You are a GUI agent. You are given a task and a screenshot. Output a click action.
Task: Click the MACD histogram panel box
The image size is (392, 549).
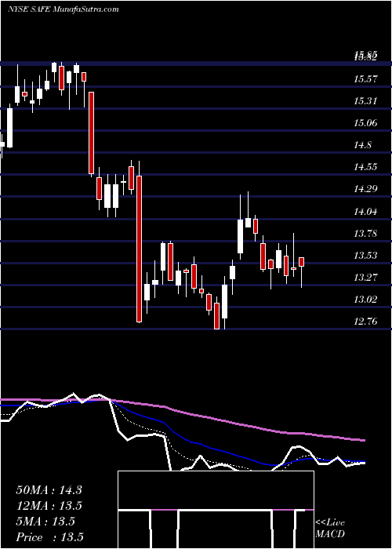click(216, 510)
